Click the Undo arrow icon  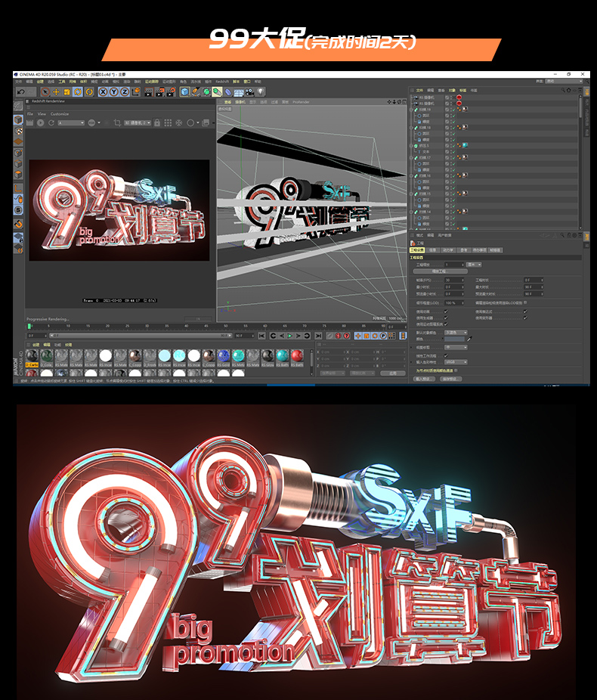pos(20,92)
